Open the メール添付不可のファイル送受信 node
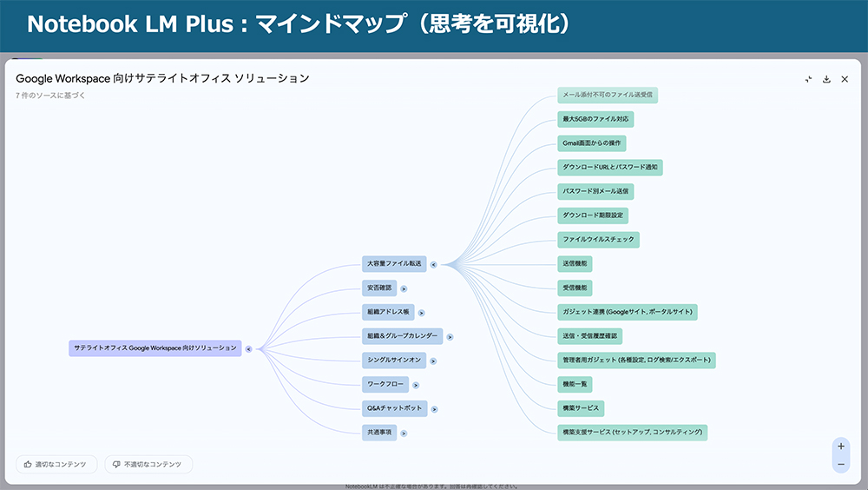The height and width of the screenshot is (490, 868). tap(608, 96)
